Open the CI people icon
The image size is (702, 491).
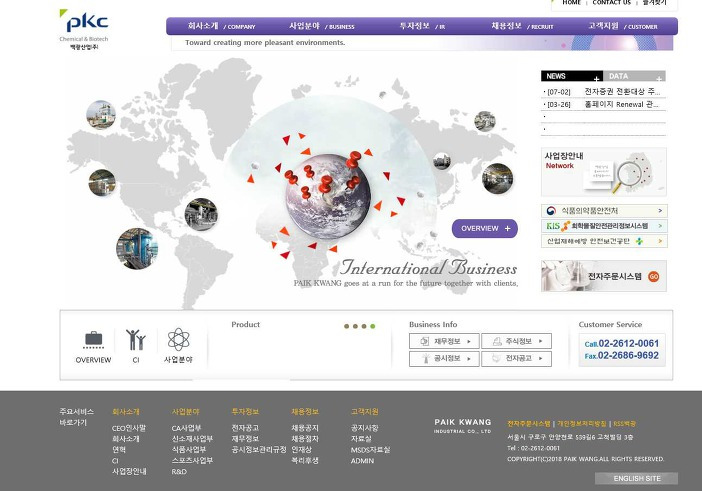click(x=136, y=339)
